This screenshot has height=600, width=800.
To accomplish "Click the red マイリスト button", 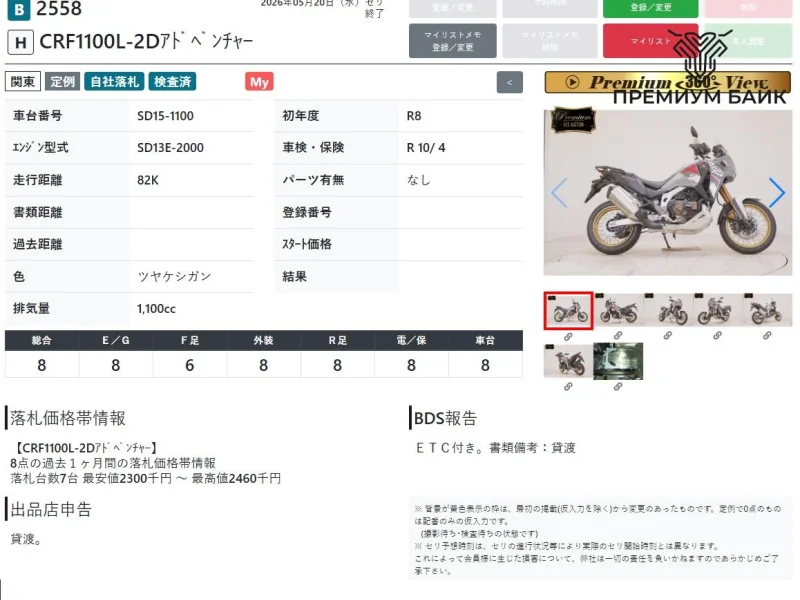I will (x=651, y=41).
